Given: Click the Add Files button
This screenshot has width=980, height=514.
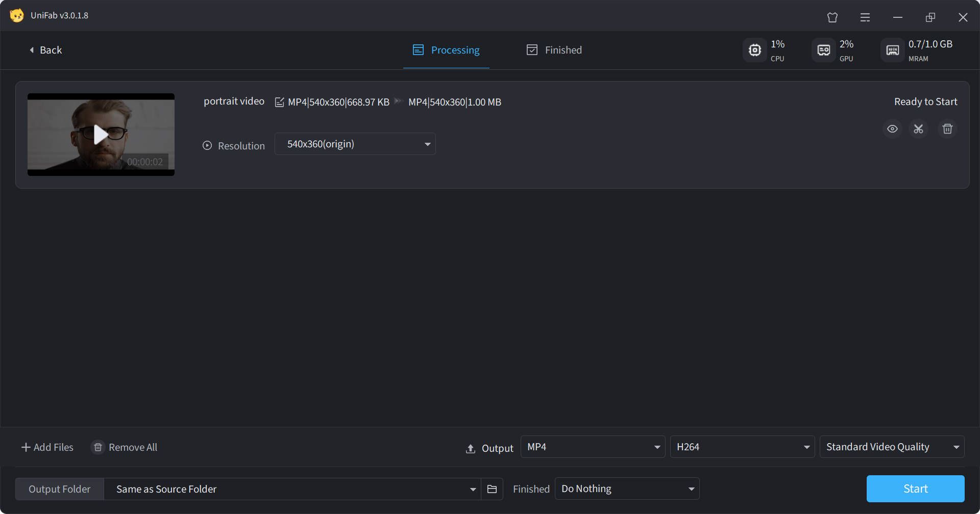Looking at the screenshot, I should 47,447.
